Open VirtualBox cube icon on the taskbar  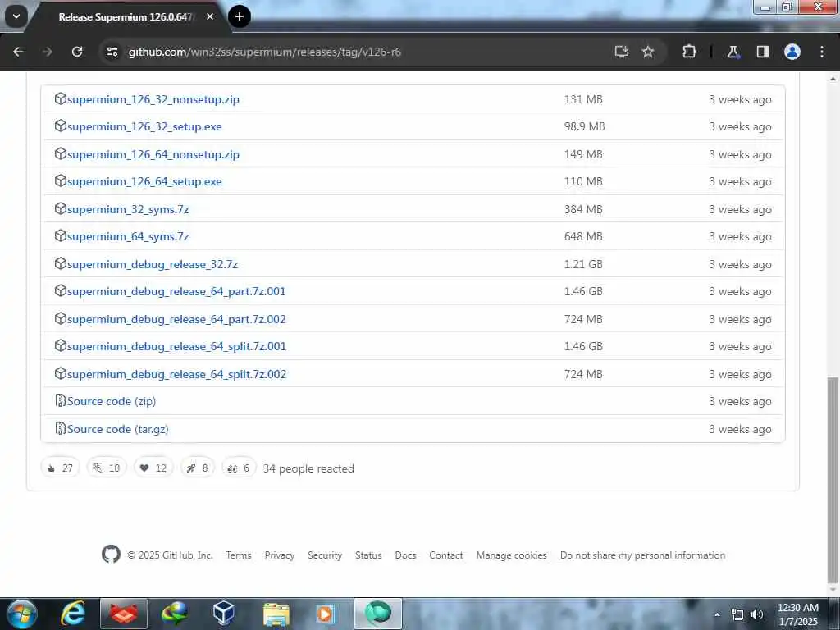pyautogui.click(x=223, y=614)
